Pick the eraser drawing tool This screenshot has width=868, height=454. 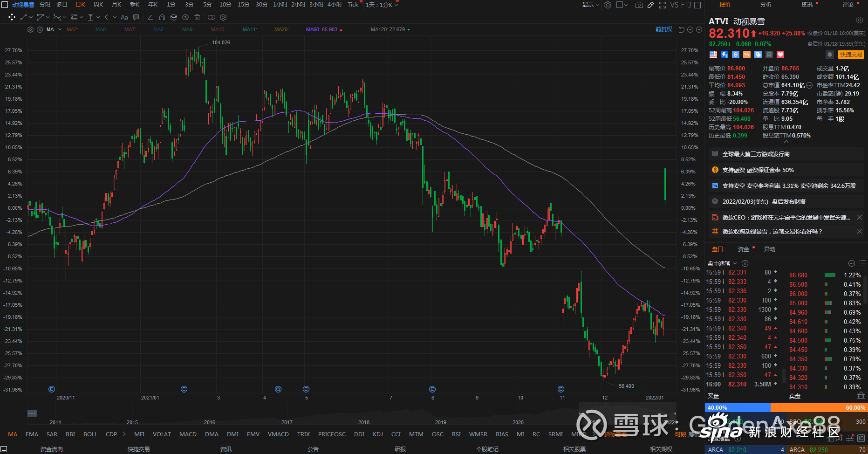tap(150, 17)
